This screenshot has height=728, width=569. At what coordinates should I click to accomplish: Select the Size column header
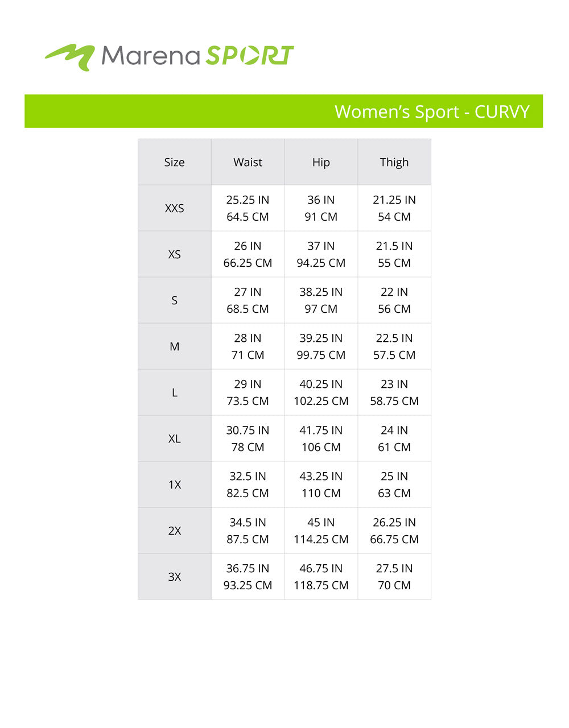click(x=174, y=162)
